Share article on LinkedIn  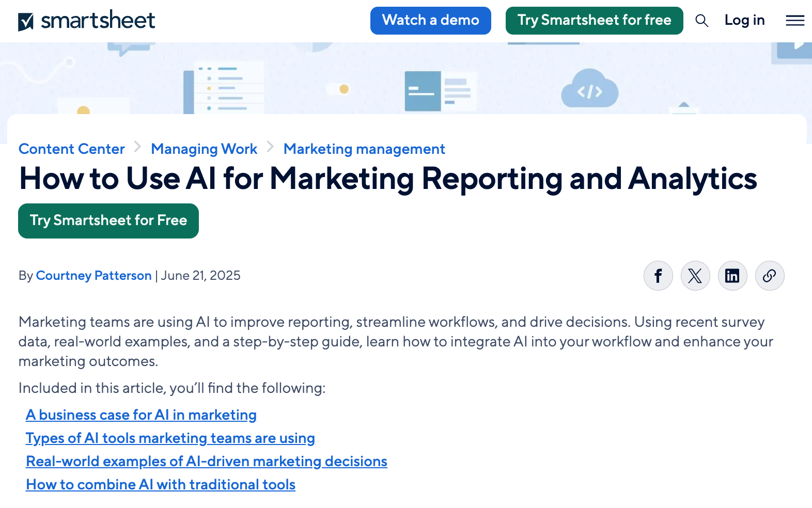(x=732, y=276)
